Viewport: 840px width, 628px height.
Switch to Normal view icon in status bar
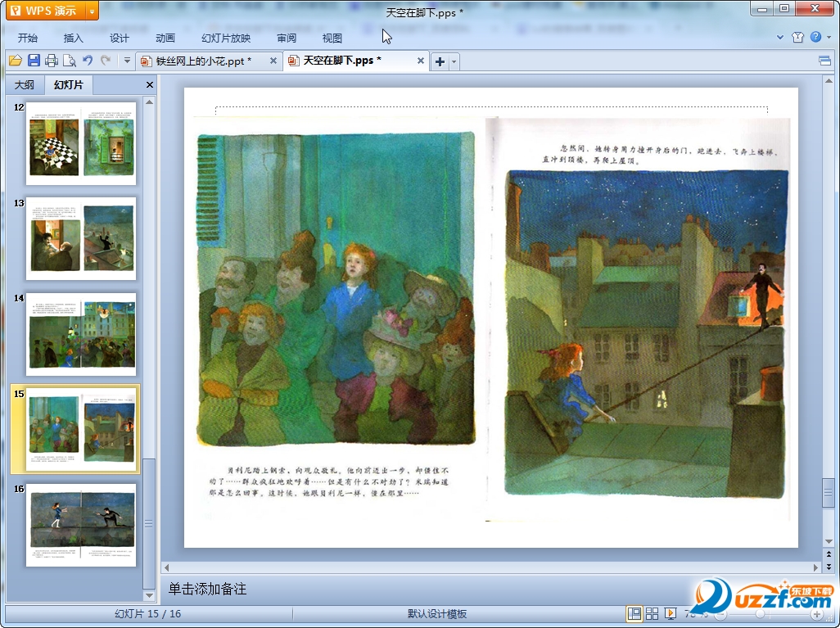(635, 613)
